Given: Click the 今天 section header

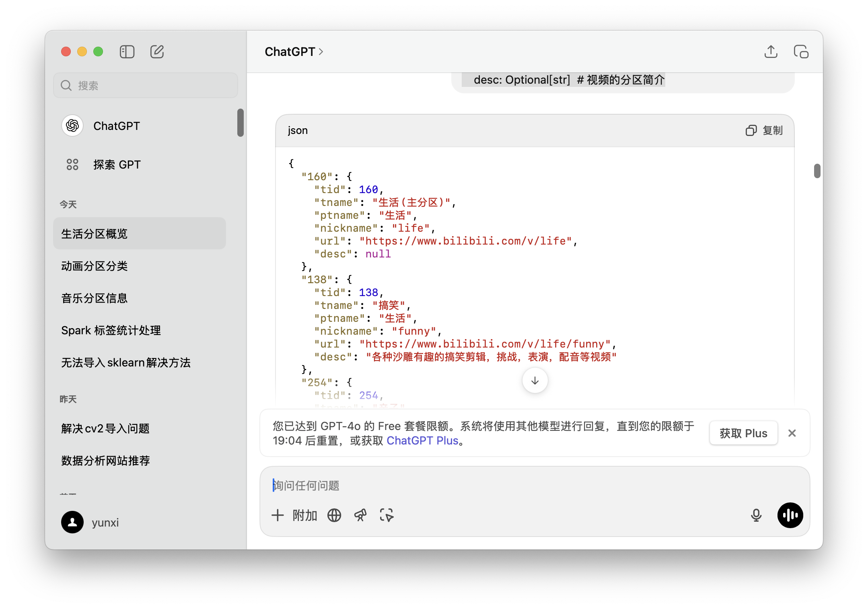Looking at the screenshot, I should pos(68,204).
